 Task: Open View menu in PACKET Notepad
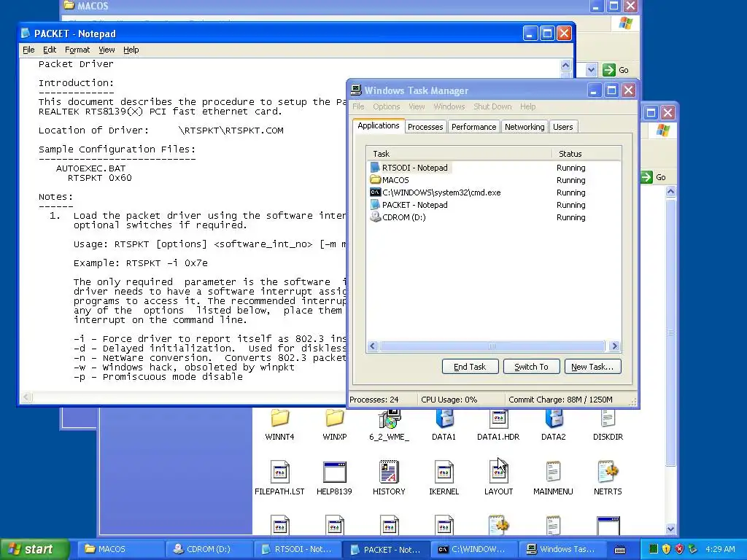(x=107, y=50)
